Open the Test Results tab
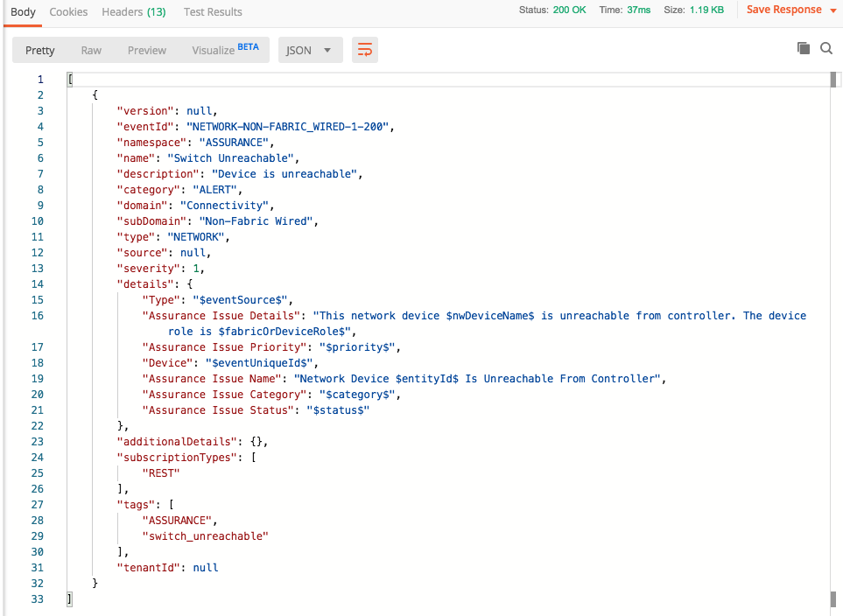This screenshot has height=616, width=843. pyautogui.click(x=213, y=12)
